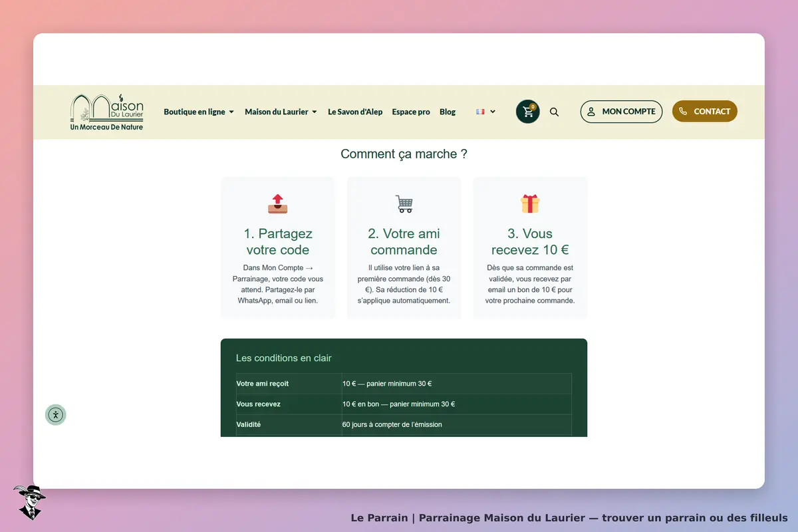The height and width of the screenshot is (532, 798).
Task: Click the 3. Vous recevez 10 € heading
Action: pos(530,242)
